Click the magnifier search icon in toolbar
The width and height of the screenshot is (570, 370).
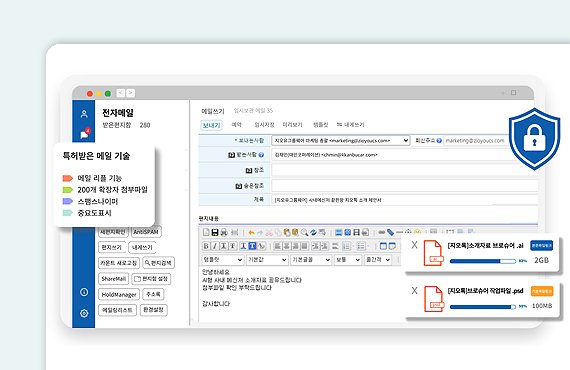pos(304,232)
